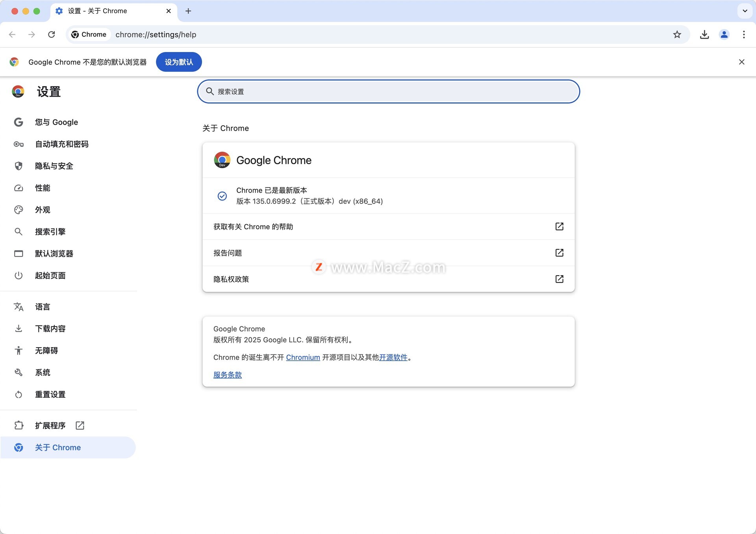Click the Google G sidebar icon

(x=19, y=122)
